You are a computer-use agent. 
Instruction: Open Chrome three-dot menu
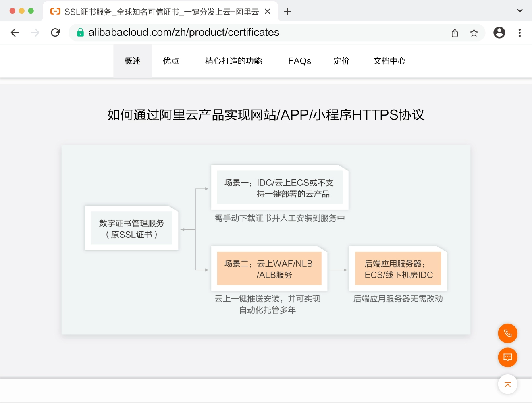(x=520, y=33)
